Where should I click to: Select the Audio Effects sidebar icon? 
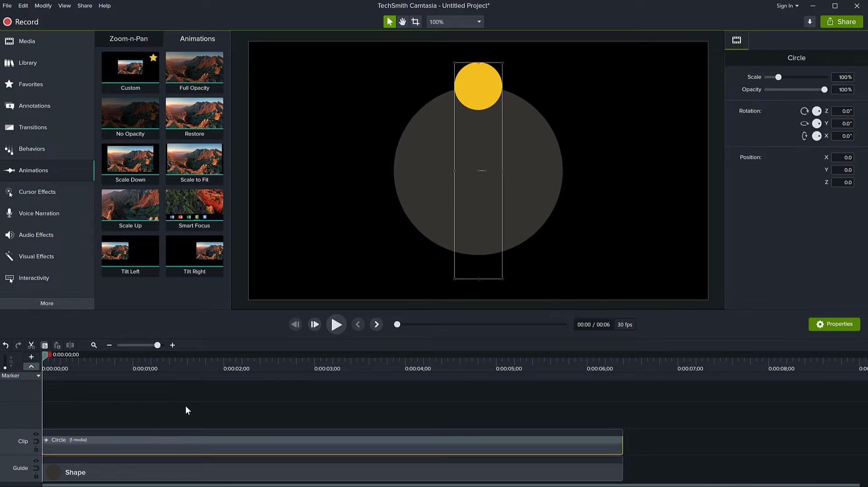click(9, 234)
